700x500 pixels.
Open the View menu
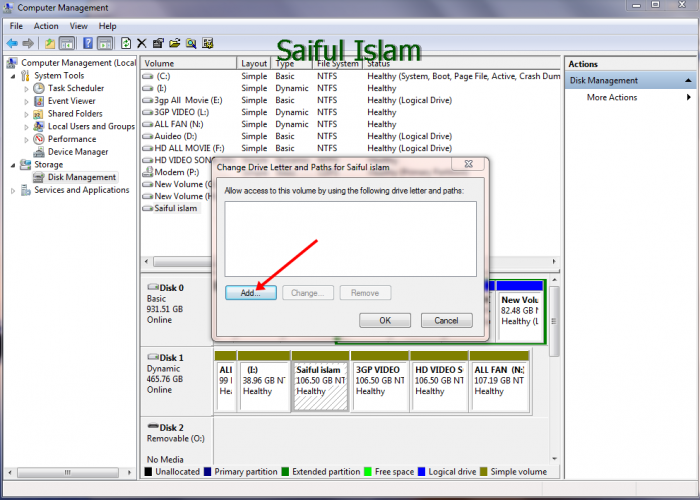point(79,26)
